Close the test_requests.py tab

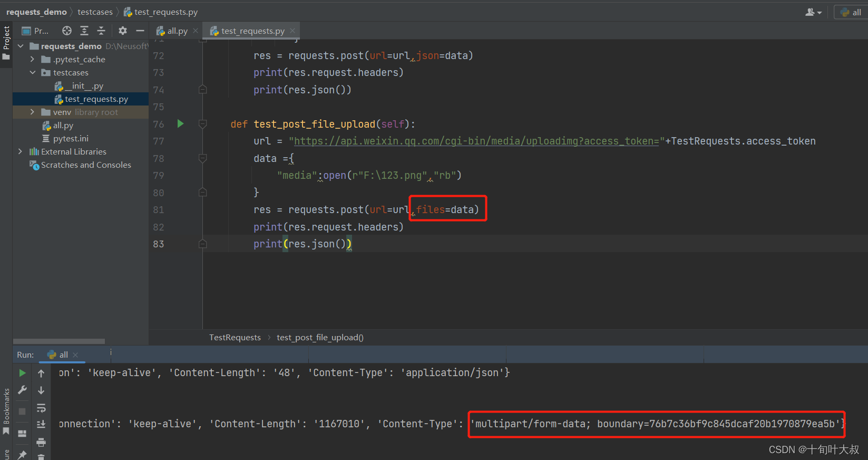[292, 31]
